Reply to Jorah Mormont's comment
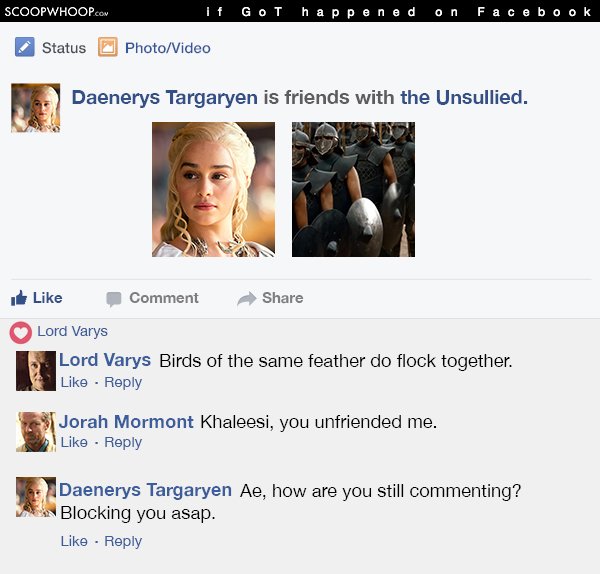This screenshot has height=574, width=600. (123, 442)
